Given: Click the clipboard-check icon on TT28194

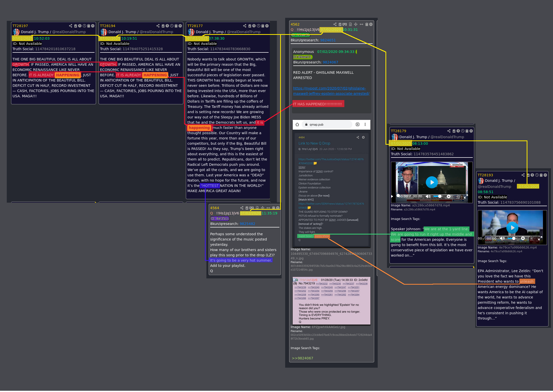Looking at the screenshot, I should (163, 26).
